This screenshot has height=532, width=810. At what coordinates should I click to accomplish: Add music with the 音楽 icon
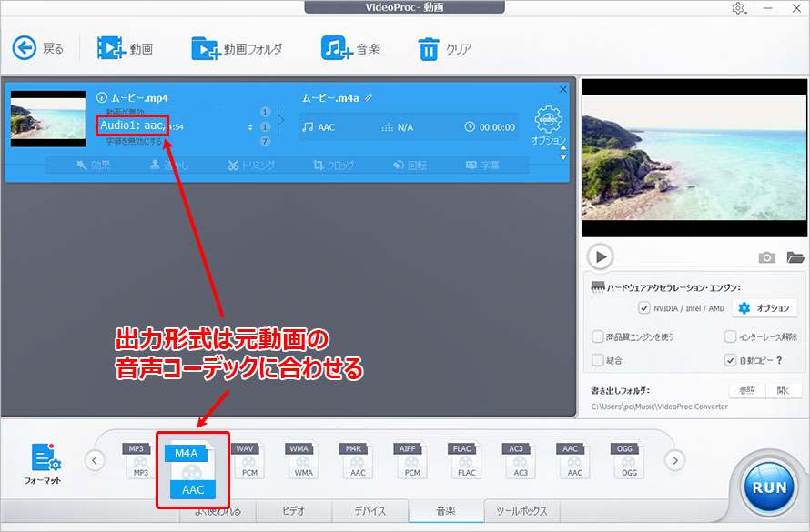(337, 48)
